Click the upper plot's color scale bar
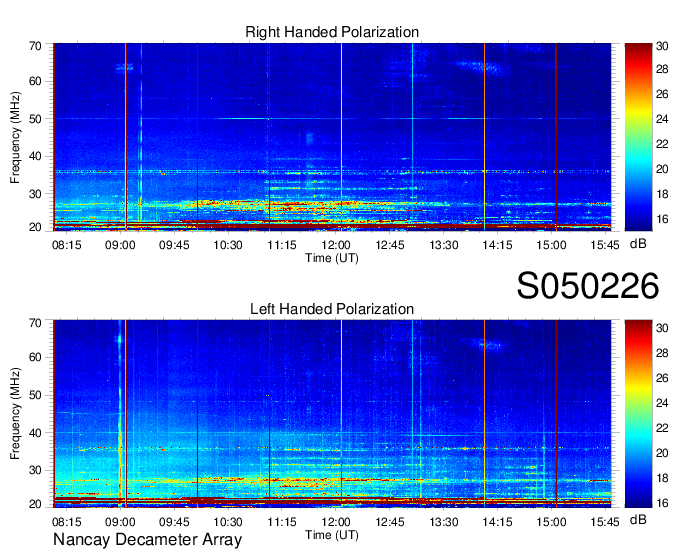Image resolution: width=680 pixels, height=552 pixels. (638, 137)
